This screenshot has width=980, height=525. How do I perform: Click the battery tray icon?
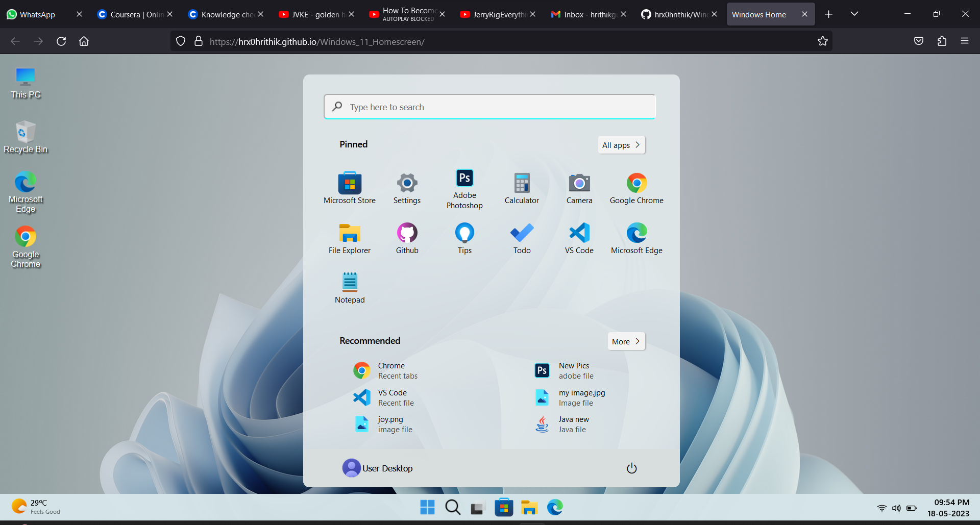pyautogui.click(x=912, y=508)
